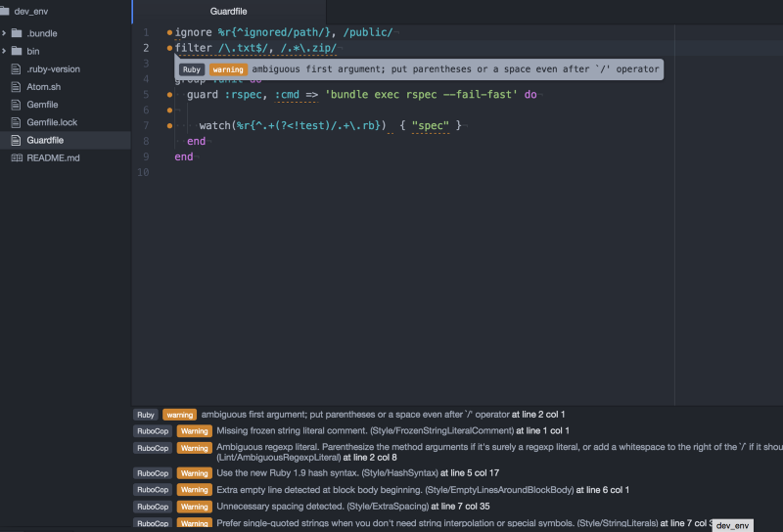Click the lint warning dot on line 2
The image size is (783, 532).
(169, 48)
